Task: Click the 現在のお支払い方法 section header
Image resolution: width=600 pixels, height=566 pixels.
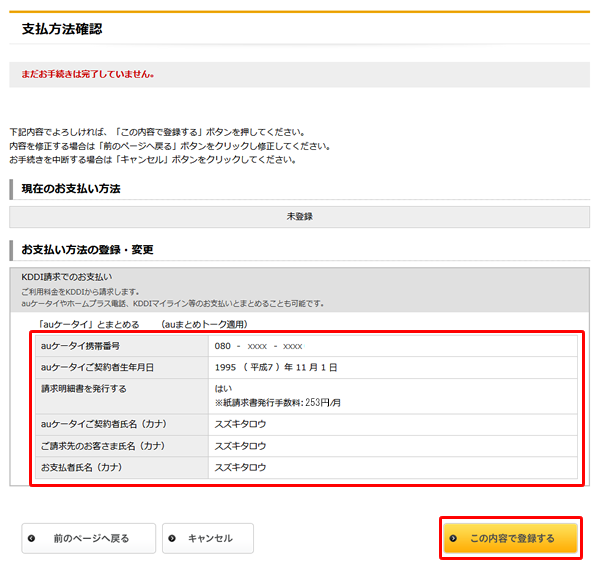Action: pos(71,188)
